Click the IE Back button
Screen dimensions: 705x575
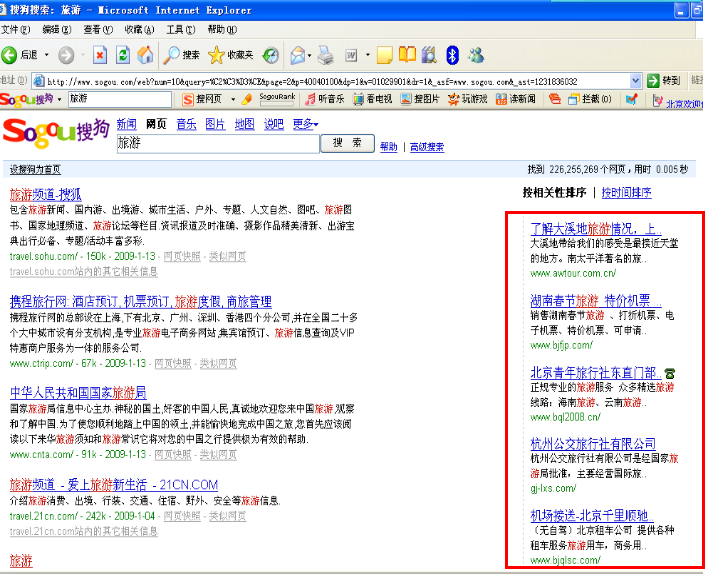[x=19, y=55]
